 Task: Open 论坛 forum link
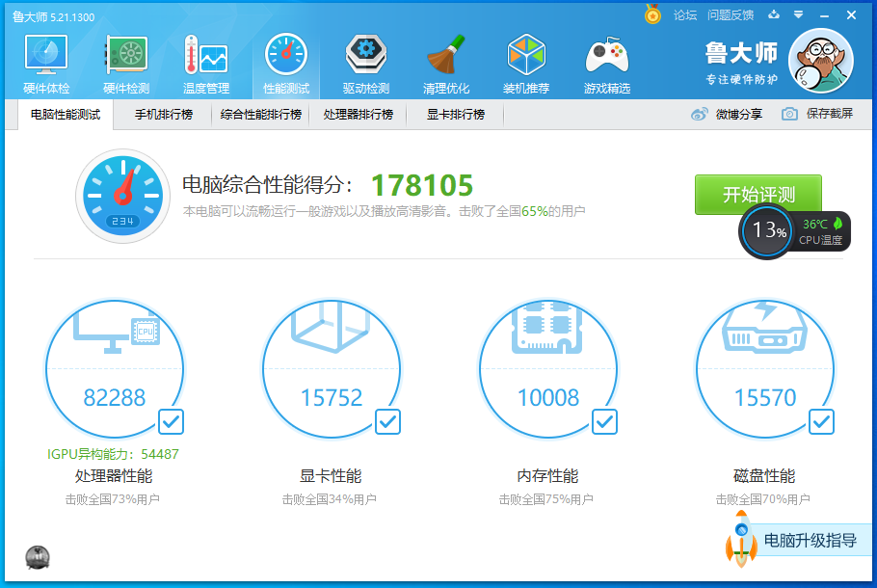pyautogui.click(x=685, y=15)
